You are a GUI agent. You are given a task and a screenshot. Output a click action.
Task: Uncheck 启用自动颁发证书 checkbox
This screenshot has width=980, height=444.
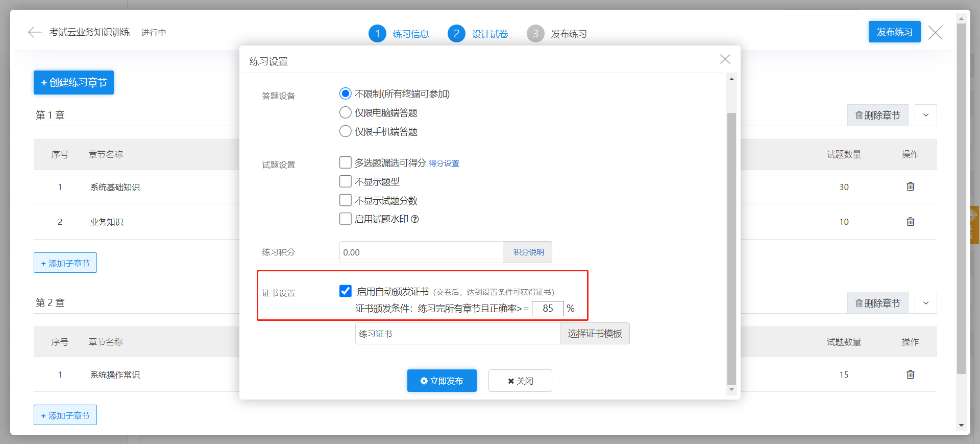click(x=346, y=291)
